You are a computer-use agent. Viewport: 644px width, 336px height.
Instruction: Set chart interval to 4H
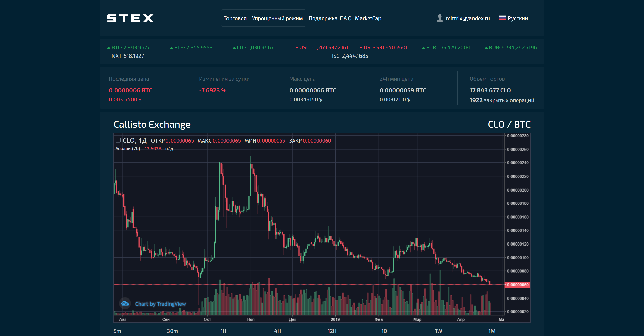(277, 331)
